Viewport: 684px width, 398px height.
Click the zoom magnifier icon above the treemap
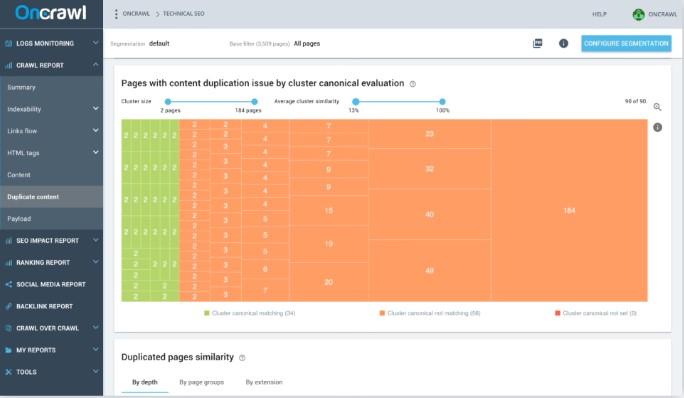pyautogui.click(x=657, y=107)
